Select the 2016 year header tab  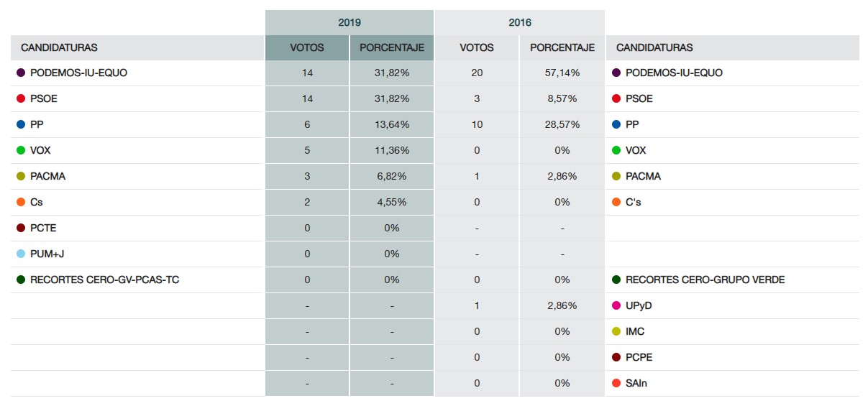520,22
